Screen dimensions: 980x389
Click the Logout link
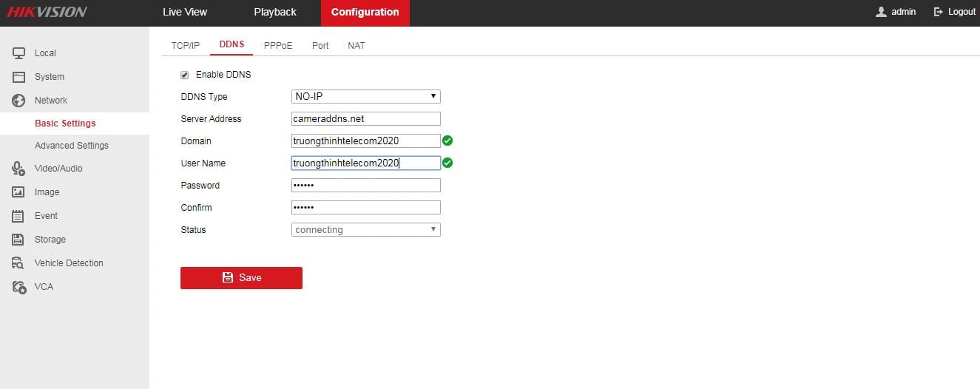click(955, 13)
